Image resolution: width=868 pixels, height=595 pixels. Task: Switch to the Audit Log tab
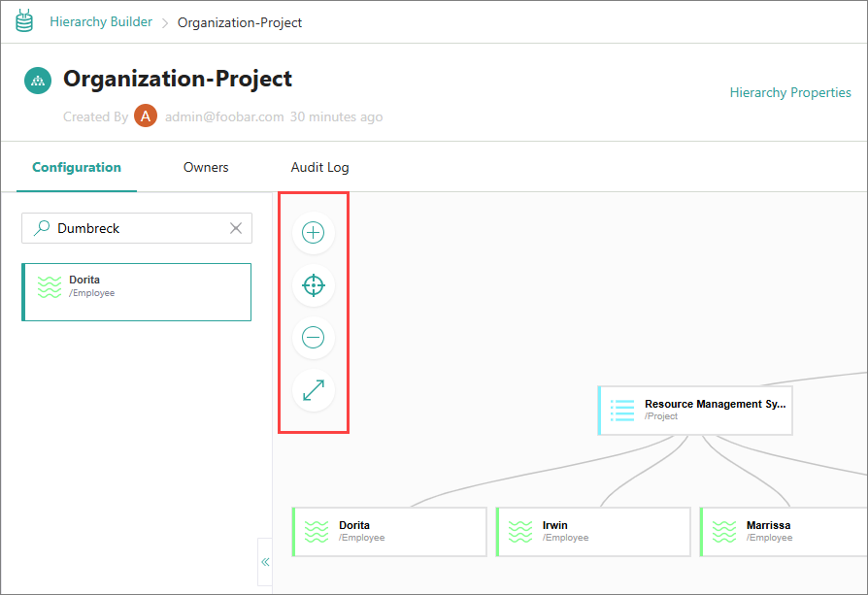(320, 167)
